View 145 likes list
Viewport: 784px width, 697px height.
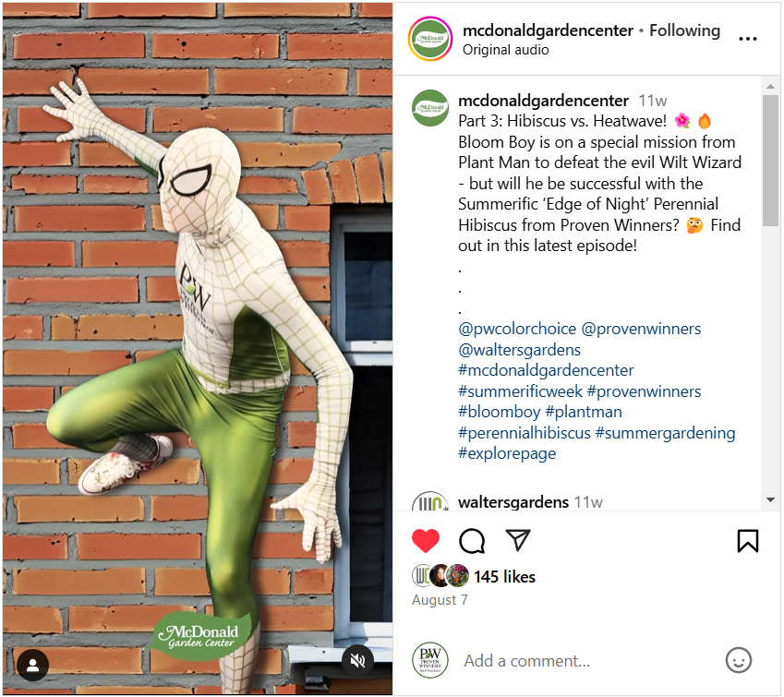pos(504,577)
